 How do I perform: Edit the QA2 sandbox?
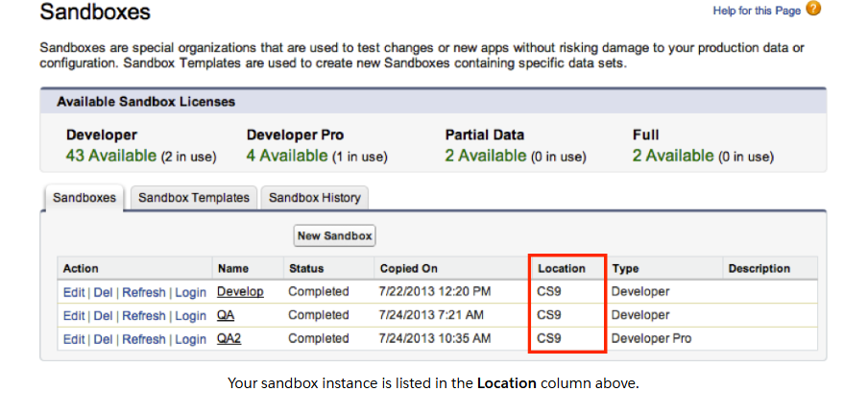point(74,339)
